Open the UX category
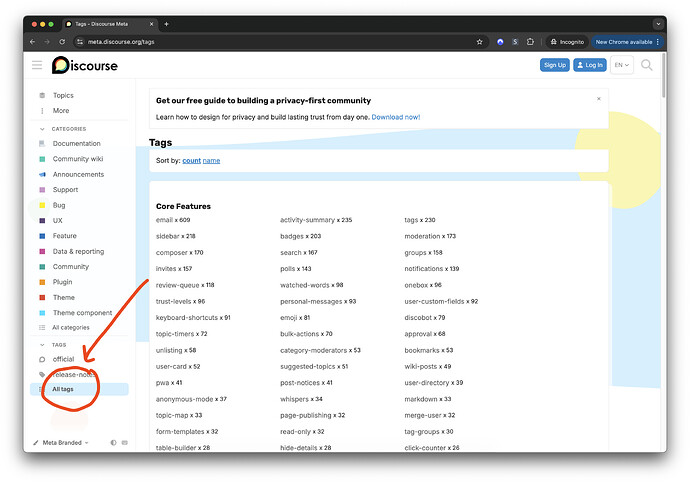 58,221
